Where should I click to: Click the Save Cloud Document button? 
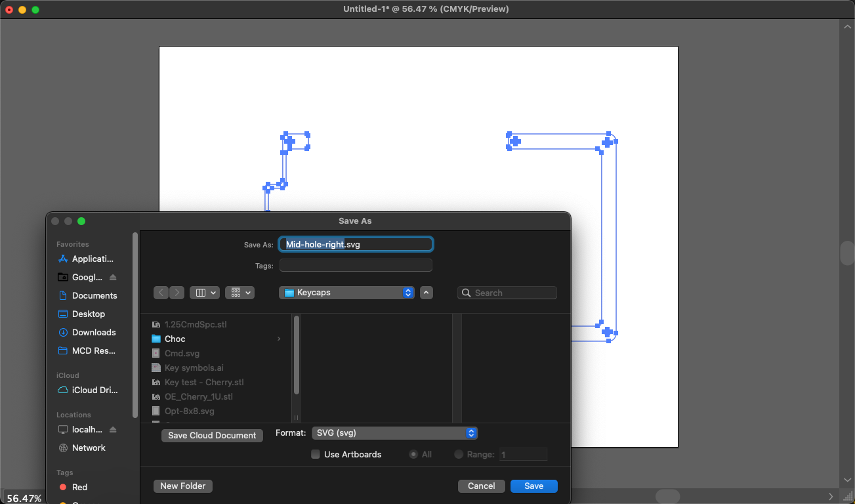coord(211,435)
